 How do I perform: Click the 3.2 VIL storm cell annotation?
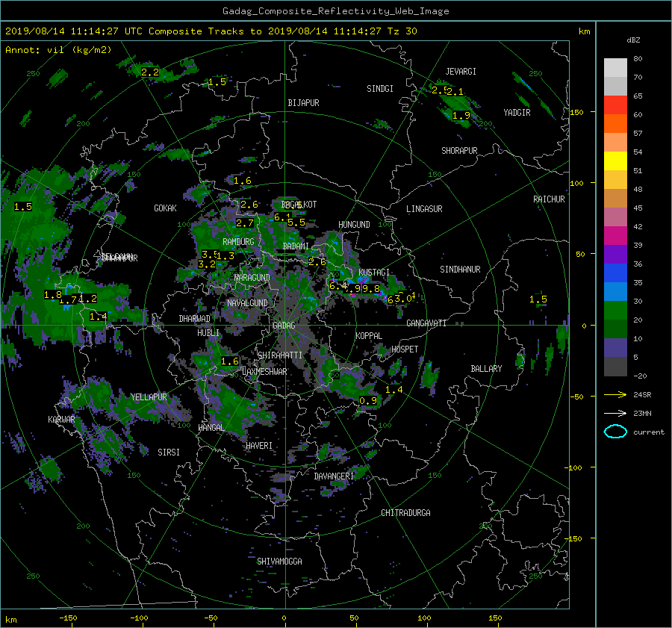click(x=207, y=264)
